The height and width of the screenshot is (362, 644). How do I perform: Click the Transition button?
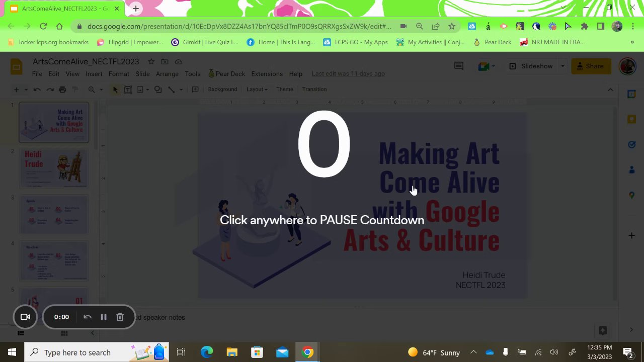[314, 89]
